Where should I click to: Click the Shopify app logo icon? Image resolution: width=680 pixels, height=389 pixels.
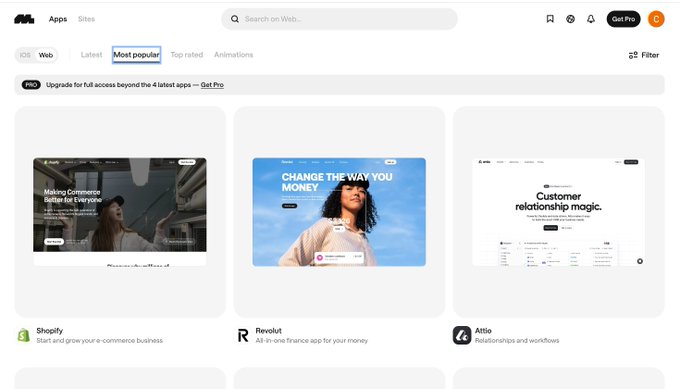[24, 335]
